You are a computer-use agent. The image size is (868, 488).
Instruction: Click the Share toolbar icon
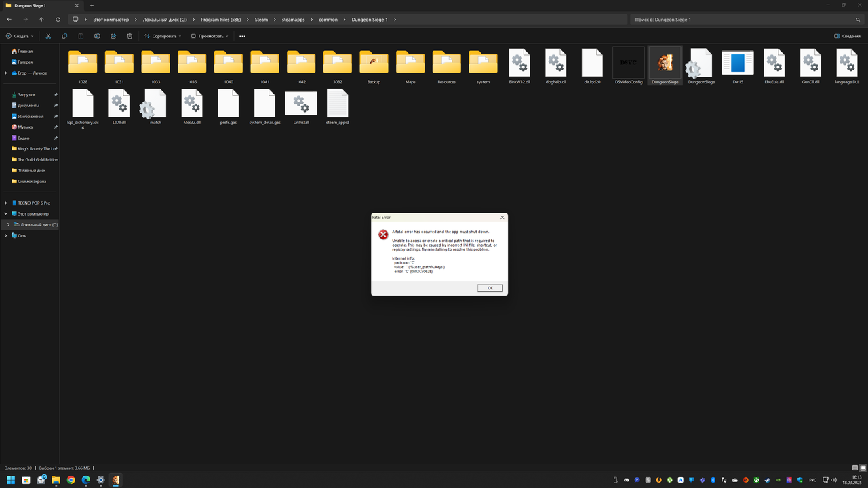(113, 36)
